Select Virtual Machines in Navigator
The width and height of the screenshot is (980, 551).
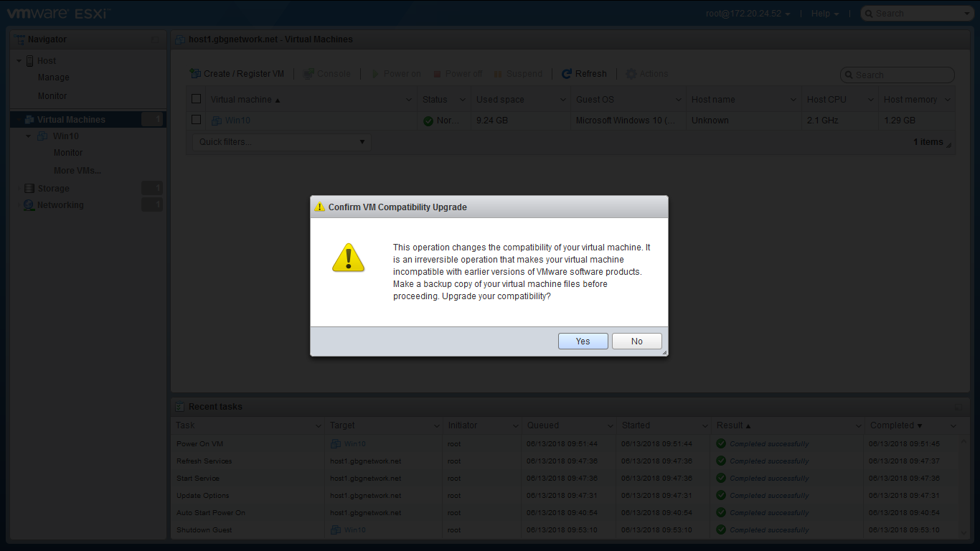tap(71, 120)
